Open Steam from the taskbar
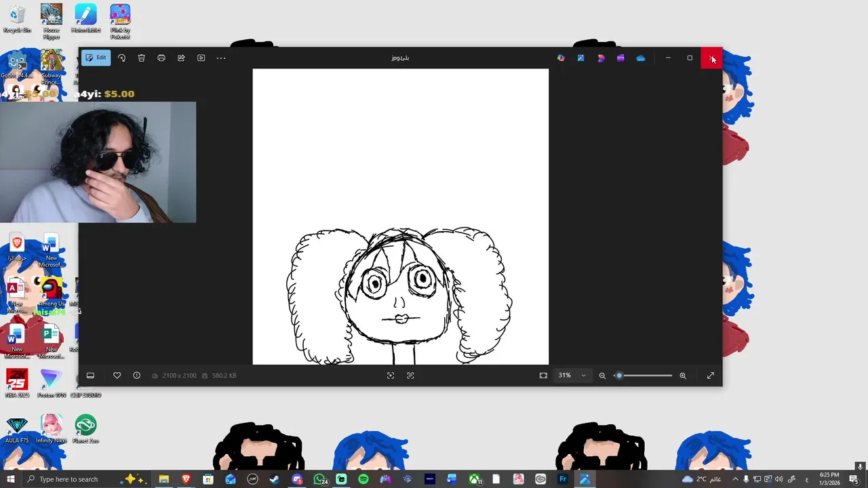This screenshot has width=868, height=488. pos(275,479)
